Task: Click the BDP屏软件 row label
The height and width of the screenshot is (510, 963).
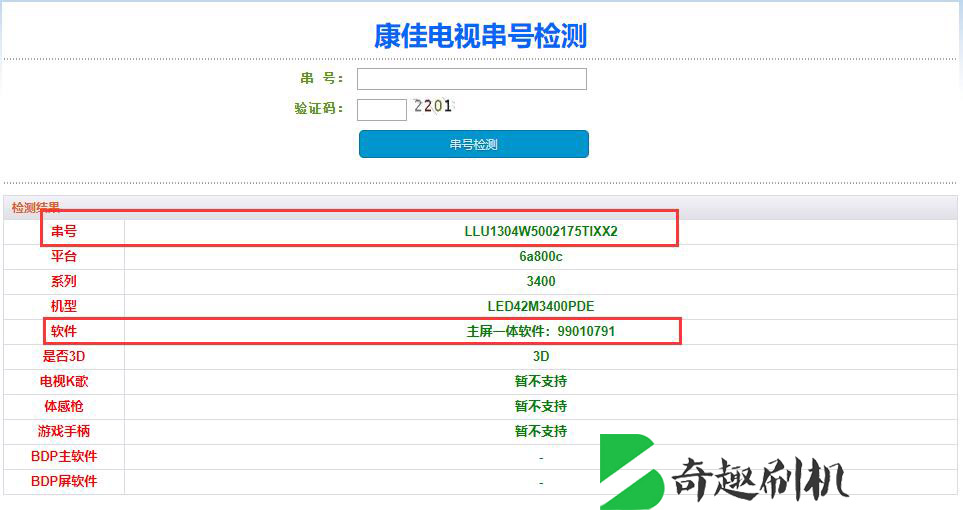Action: click(64, 481)
